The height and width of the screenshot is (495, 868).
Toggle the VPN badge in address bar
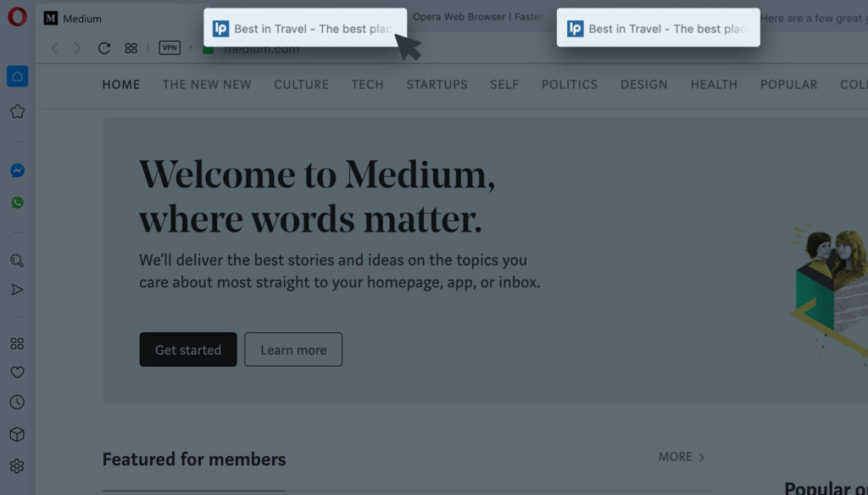pos(170,48)
